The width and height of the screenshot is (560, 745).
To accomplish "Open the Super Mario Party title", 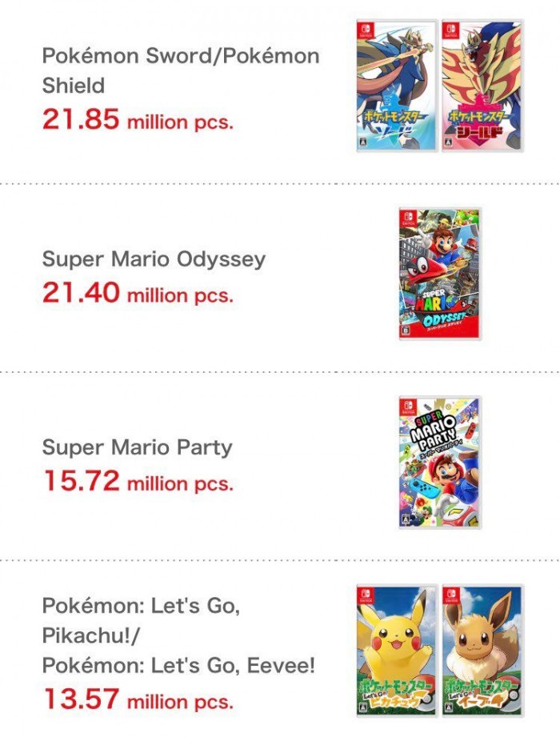I will [138, 447].
